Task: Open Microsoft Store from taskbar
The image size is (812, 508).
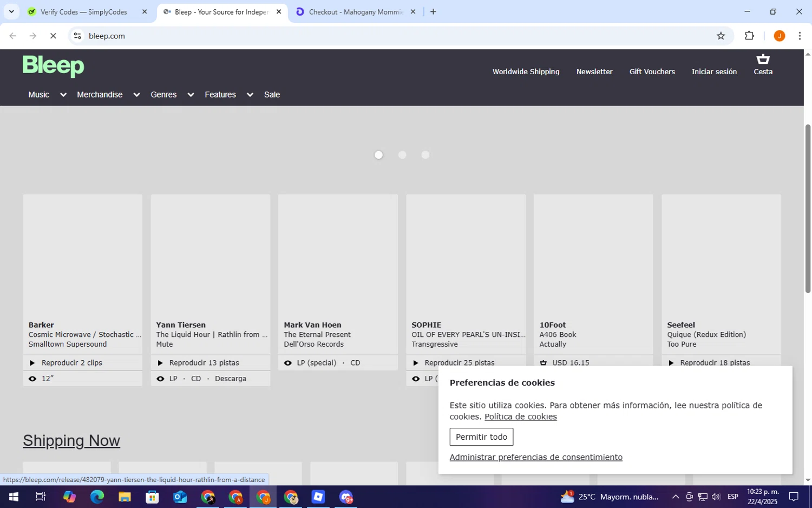Action: 152,497
